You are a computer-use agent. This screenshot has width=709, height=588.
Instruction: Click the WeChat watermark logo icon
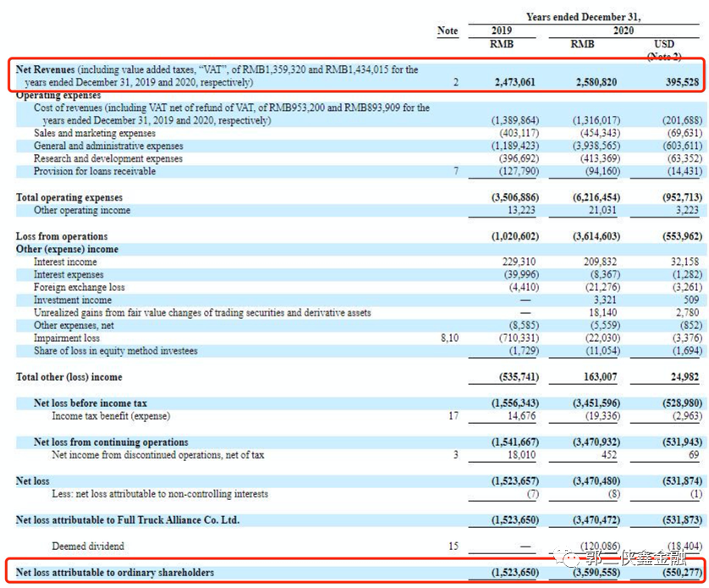[x=566, y=558]
